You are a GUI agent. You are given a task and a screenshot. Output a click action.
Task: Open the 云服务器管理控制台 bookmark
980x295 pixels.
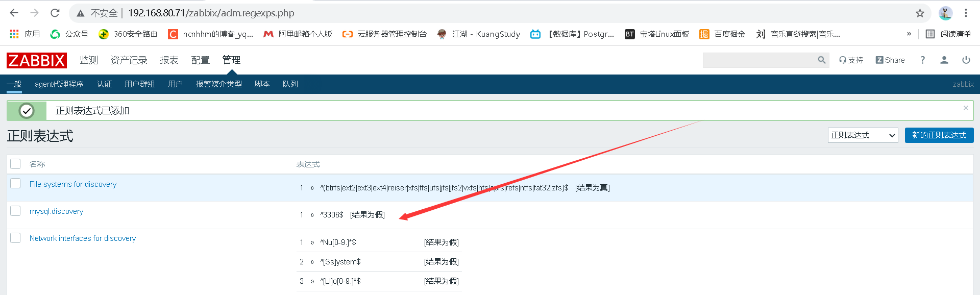[384, 34]
